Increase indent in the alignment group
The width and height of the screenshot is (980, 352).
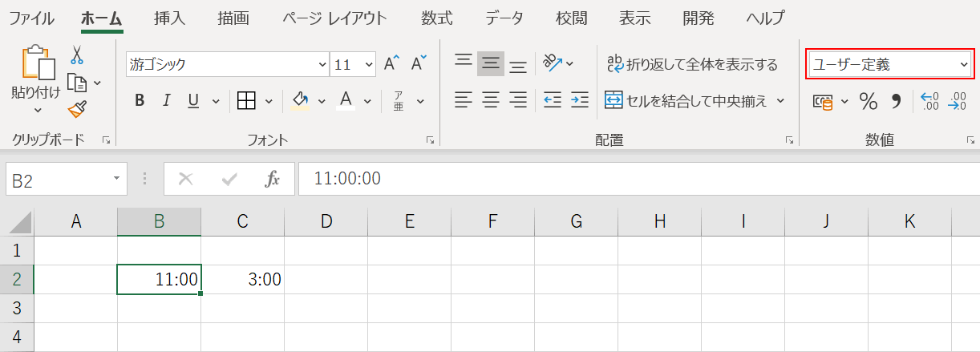(x=580, y=100)
